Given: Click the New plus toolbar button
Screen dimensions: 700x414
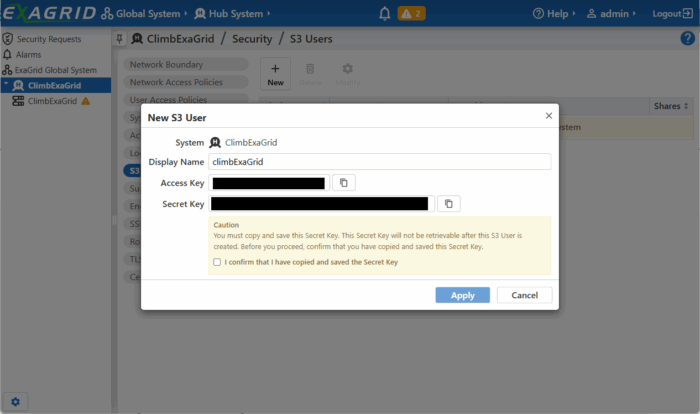Looking at the screenshot, I should (x=275, y=74).
